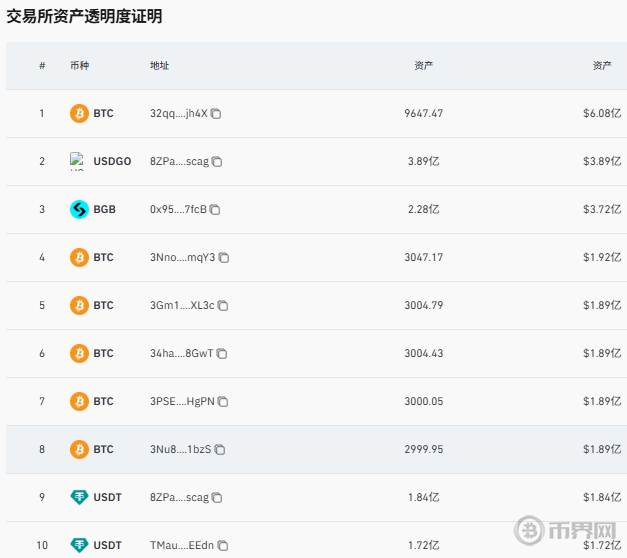Click the Tether icon in row 10
627x558 pixels.
[79, 546]
